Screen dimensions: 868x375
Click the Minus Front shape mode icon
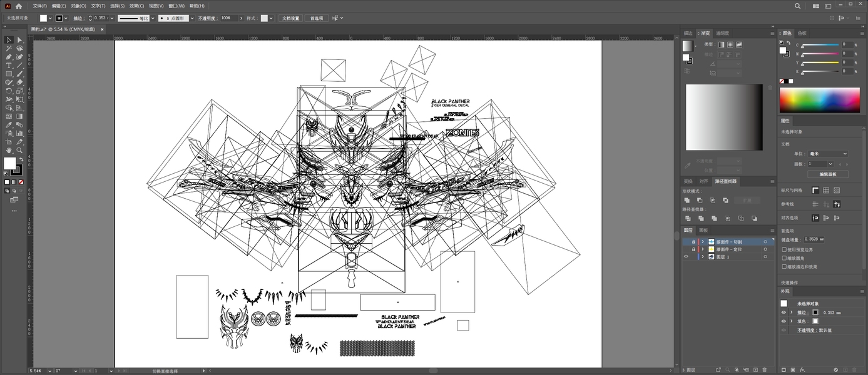click(x=700, y=200)
